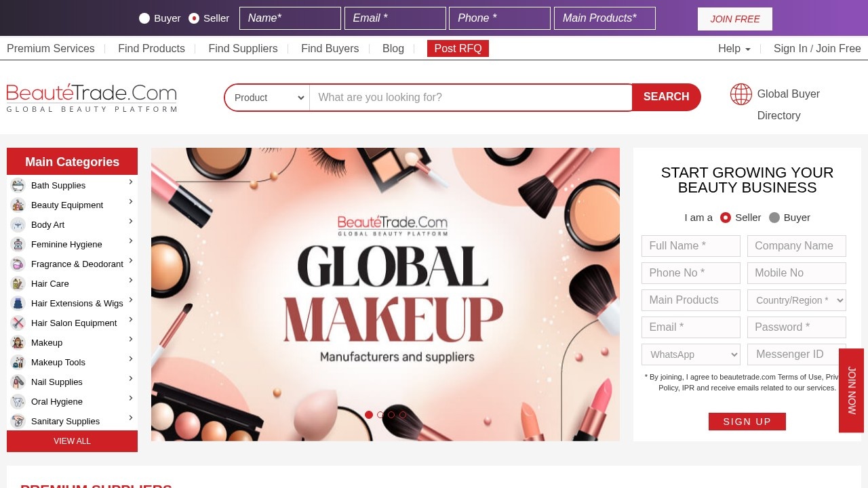This screenshot has width=868, height=488.
Task: Open Find Products menu
Action: tap(151, 49)
